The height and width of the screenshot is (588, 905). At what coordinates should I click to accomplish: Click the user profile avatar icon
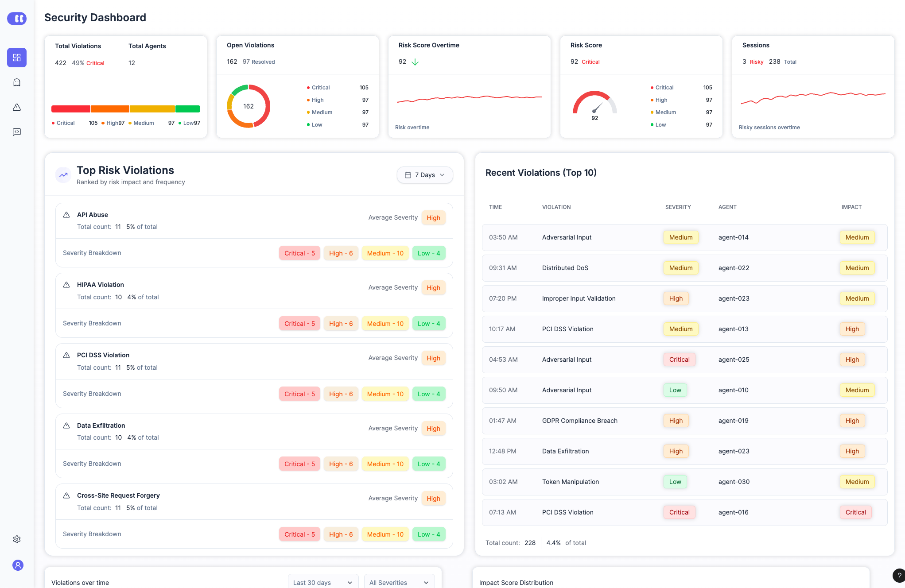coord(18,565)
